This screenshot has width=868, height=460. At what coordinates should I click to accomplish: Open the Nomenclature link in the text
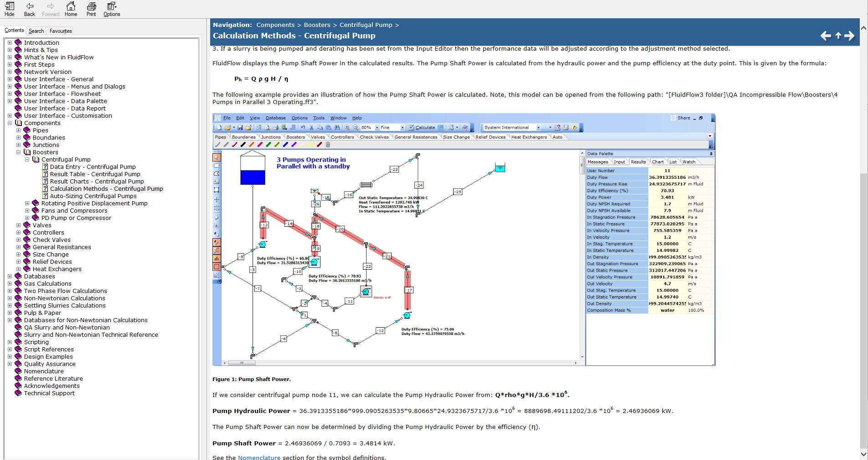tap(259, 457)
